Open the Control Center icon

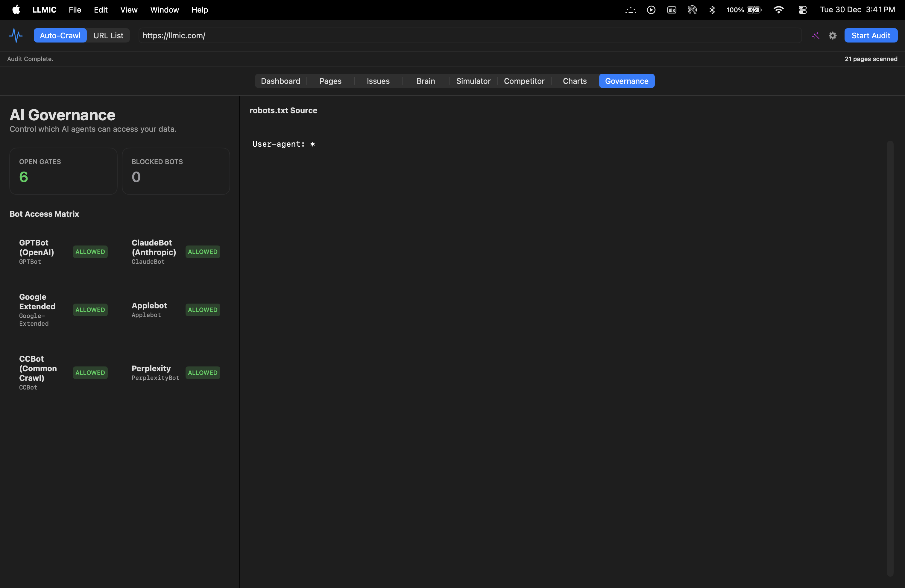802,10
